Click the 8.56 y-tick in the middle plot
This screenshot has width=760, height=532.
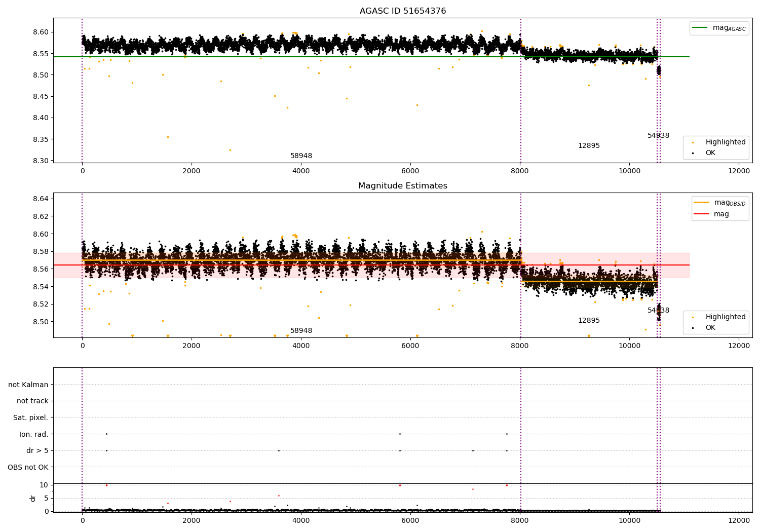click(41, 269)
